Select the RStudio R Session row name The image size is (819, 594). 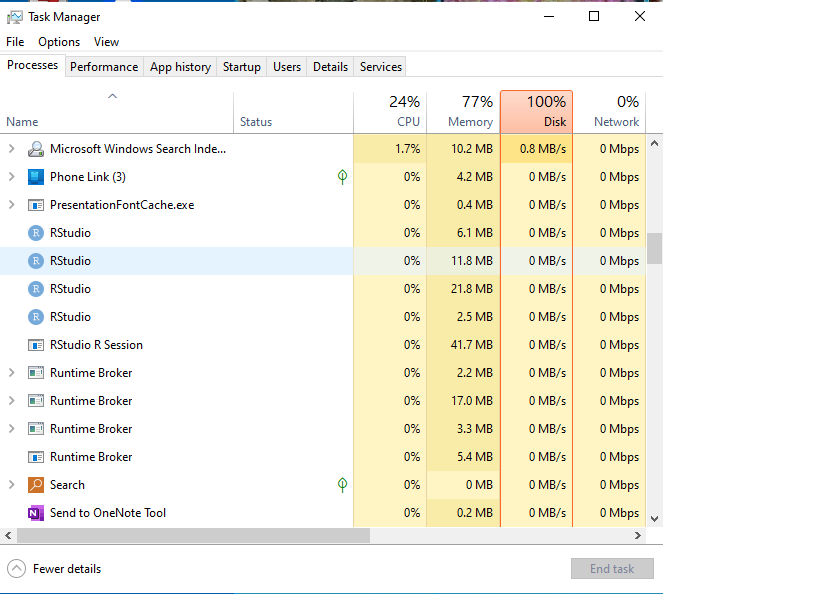pyautogui.click(x=96, y=345)
